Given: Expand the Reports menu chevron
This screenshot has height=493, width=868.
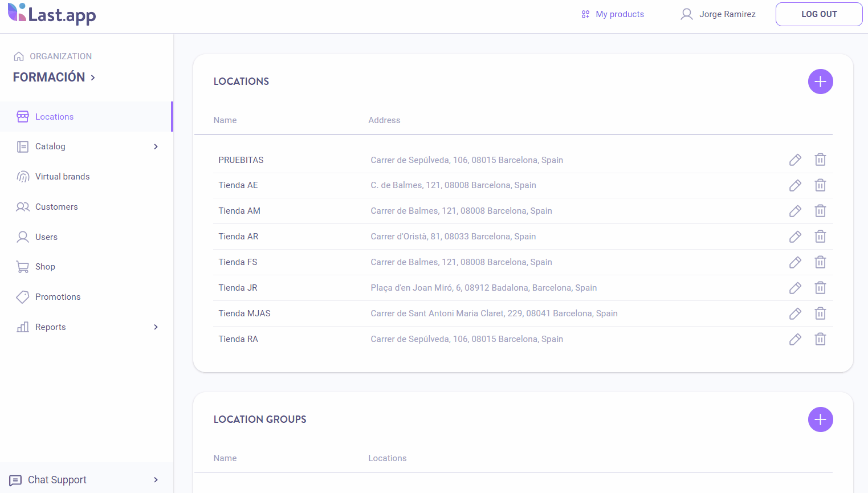Looking at the screenshot, I should pos(156,327).
